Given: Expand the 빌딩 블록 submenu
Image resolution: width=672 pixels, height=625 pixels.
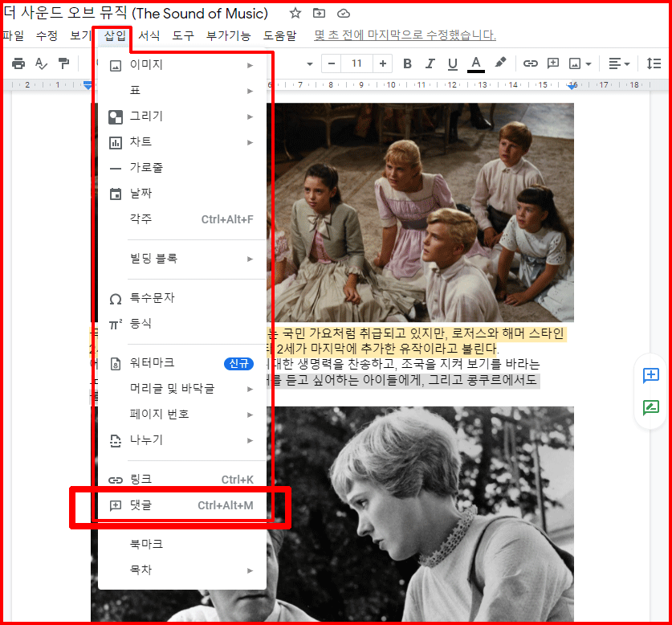Looking at the screenshot, I should point(182,259).
